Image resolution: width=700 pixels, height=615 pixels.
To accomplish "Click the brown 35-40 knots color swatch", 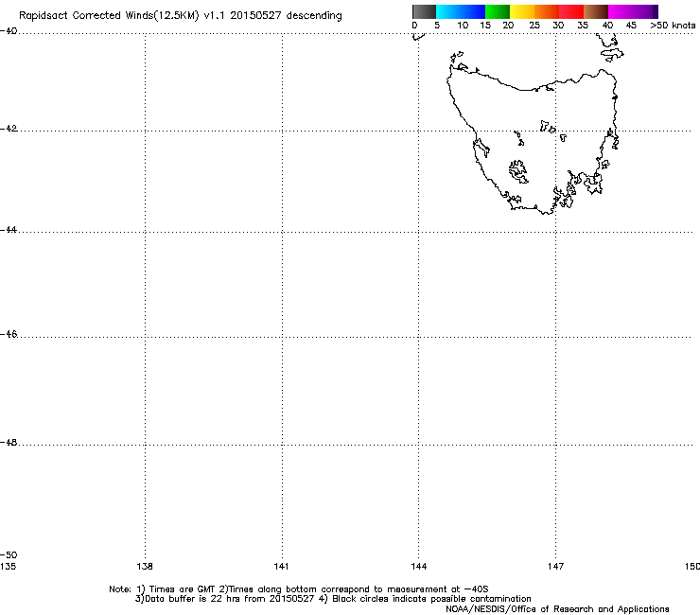I will (x=596, y=11).
